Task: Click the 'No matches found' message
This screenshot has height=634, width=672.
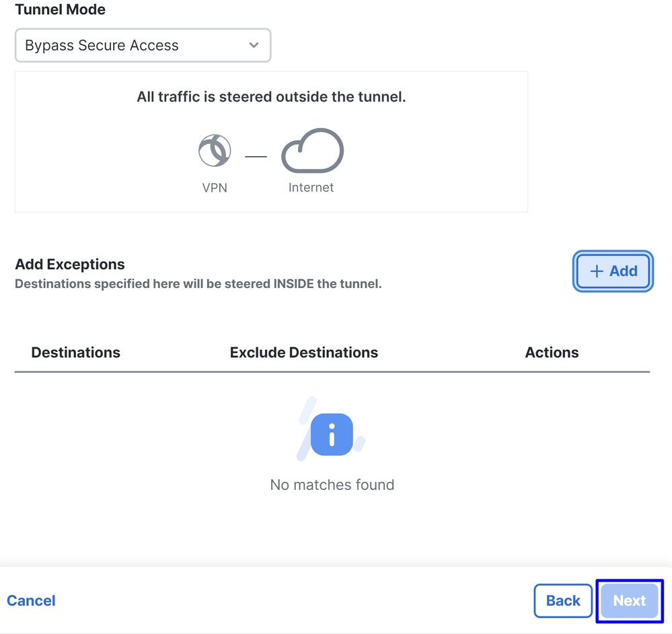Action: coord(332,485)
